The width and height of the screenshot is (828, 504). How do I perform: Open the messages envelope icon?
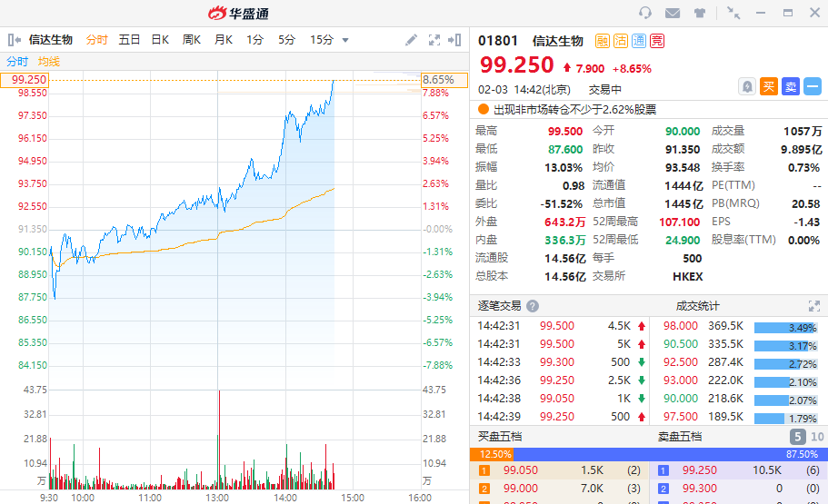click(x=673, y=14)
